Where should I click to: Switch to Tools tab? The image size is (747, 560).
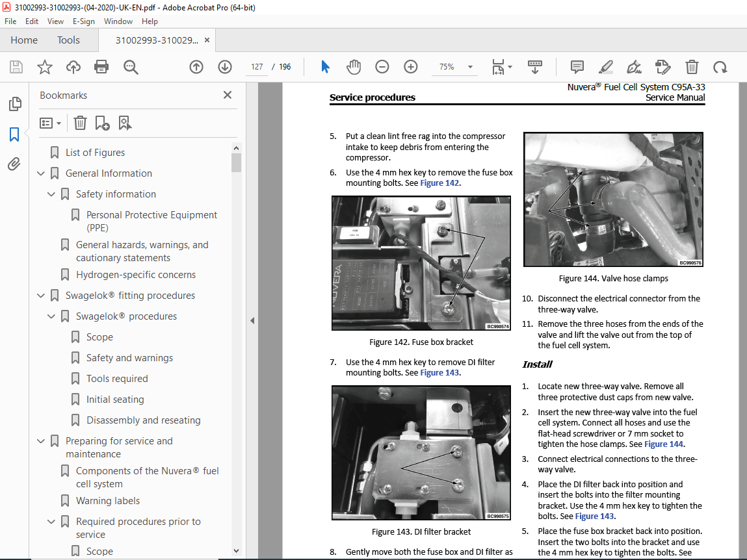point(69,40)
